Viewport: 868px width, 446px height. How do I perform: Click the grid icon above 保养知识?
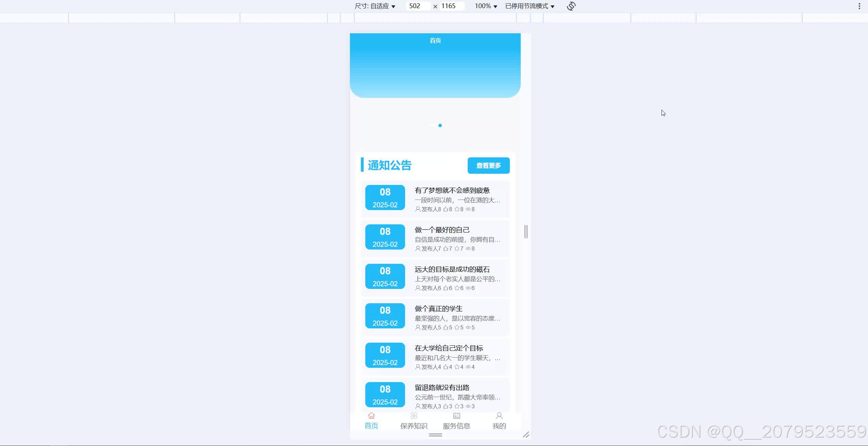(414, 416)
